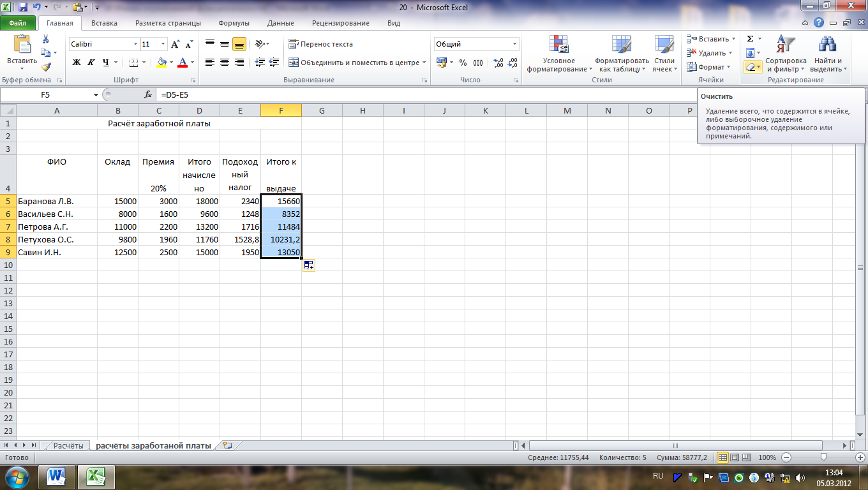Open Найти и выделить menu
868x490 pixels.
(828, 54)
